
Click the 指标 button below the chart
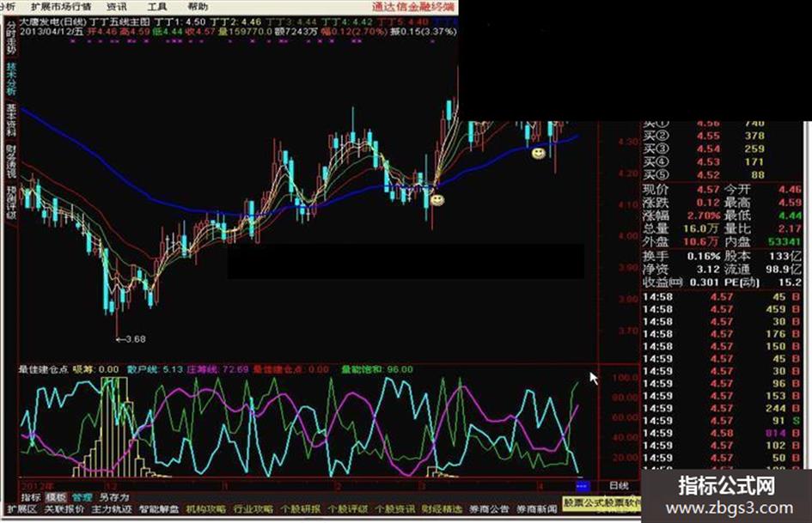[x=31, y=497]
